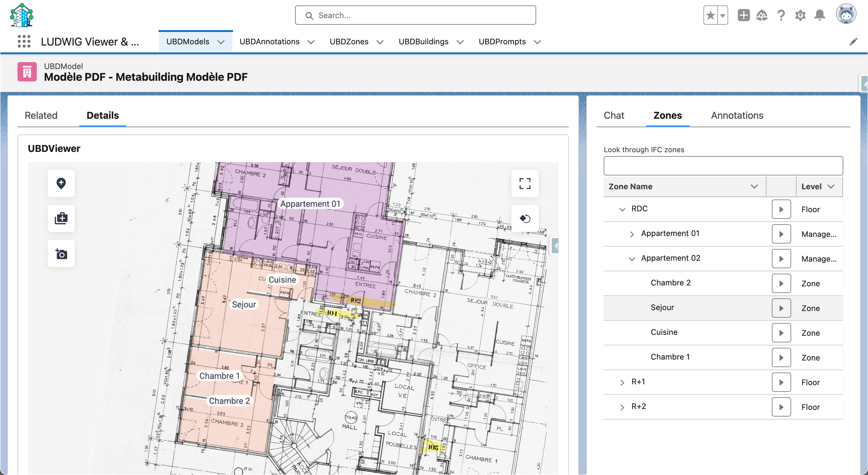Open the notifications bell

coord(819,15)
